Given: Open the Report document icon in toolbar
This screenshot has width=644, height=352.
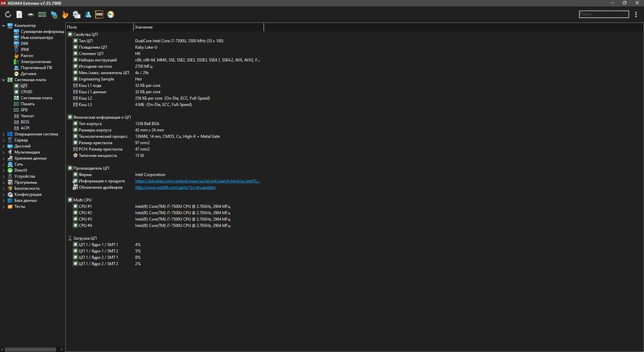Looking at the screenshot, I should click(19, 14).
